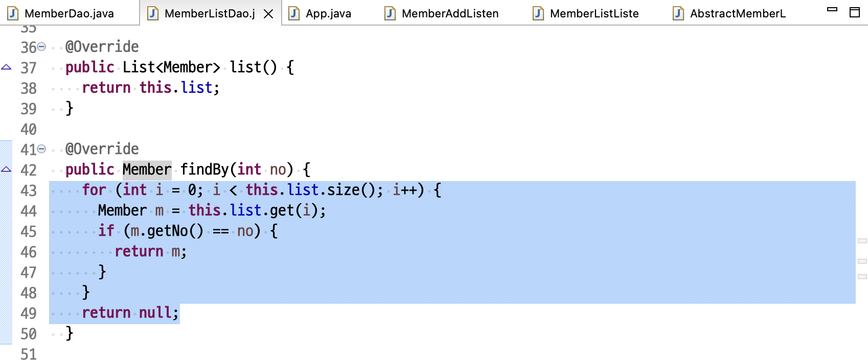868x361 pixels.
Task: Click the middle overview ruler annotation mark
Action: coord(862,261)
